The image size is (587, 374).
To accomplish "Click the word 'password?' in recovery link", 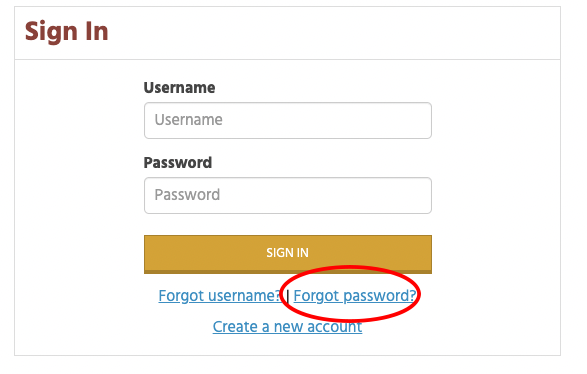I will 379,296.
